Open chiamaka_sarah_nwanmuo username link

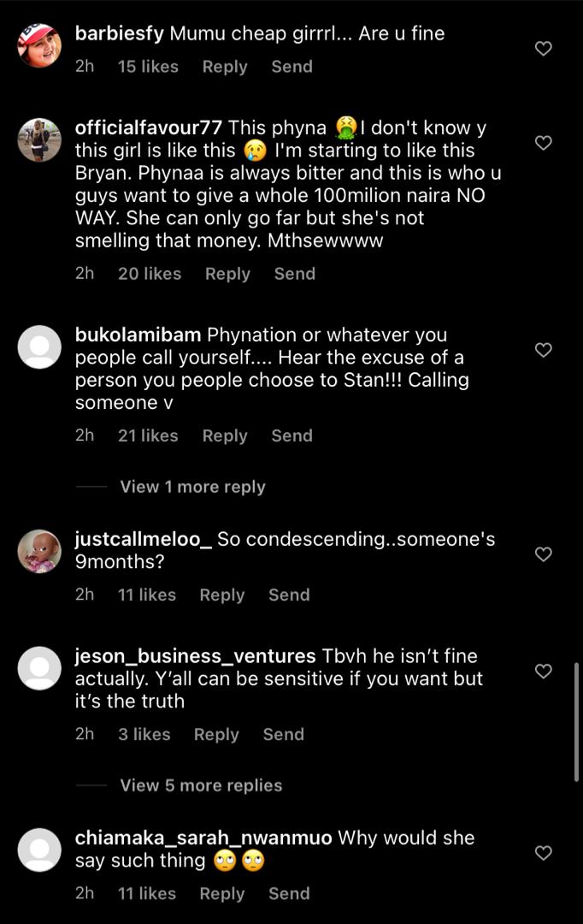point(203,838)
